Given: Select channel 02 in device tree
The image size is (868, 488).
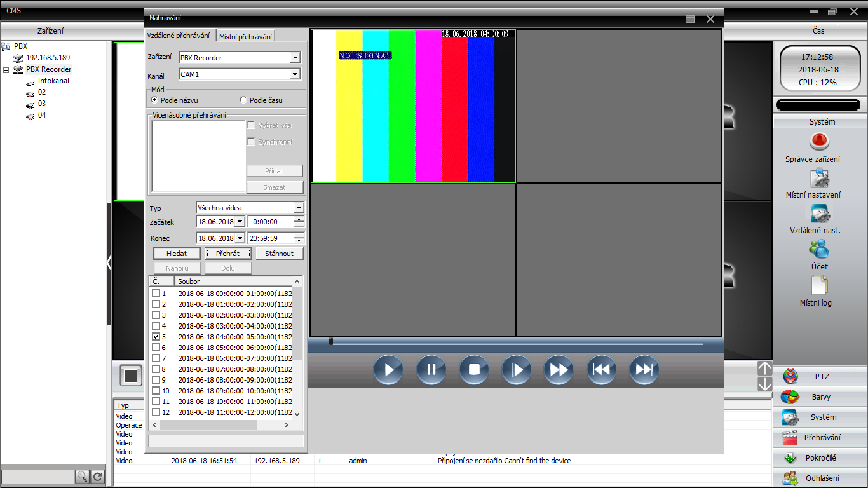Looking at the screenshot, I should click(x=41, y=92).
